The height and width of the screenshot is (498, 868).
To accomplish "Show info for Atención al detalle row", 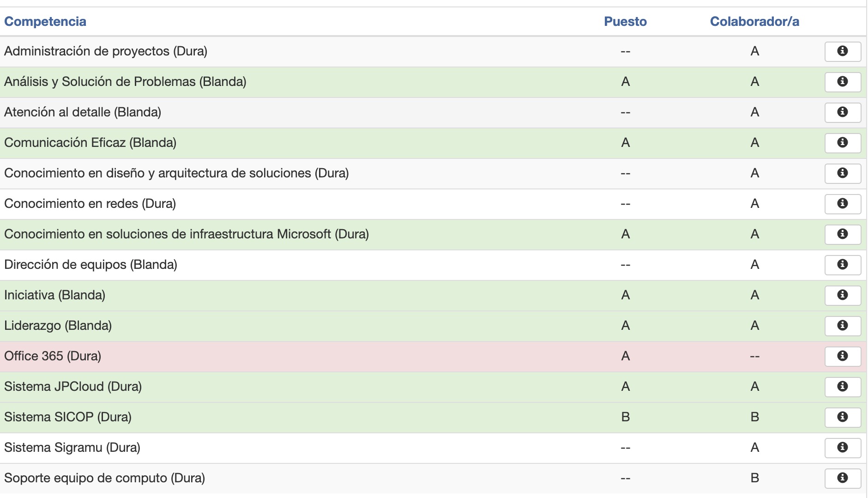I will coord(842,112).
